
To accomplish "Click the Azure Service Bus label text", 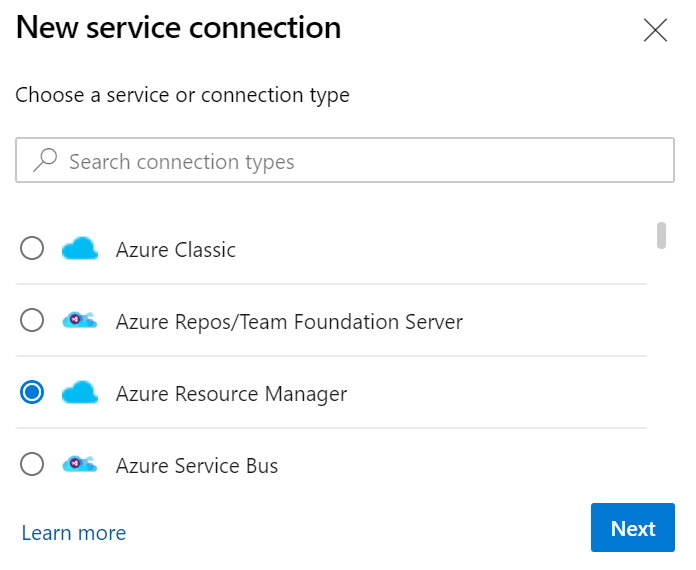I will 197,466.
